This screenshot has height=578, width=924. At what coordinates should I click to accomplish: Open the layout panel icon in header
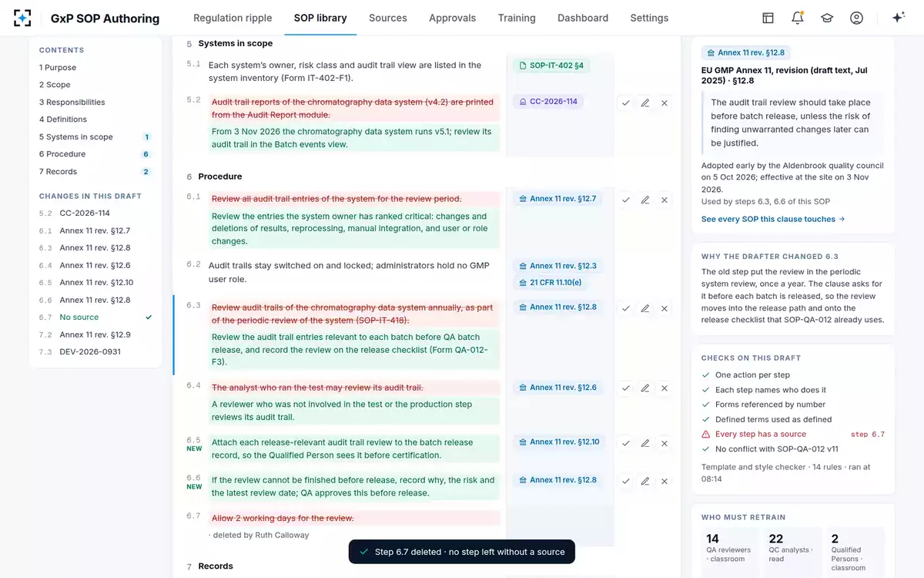click(768, 18)
